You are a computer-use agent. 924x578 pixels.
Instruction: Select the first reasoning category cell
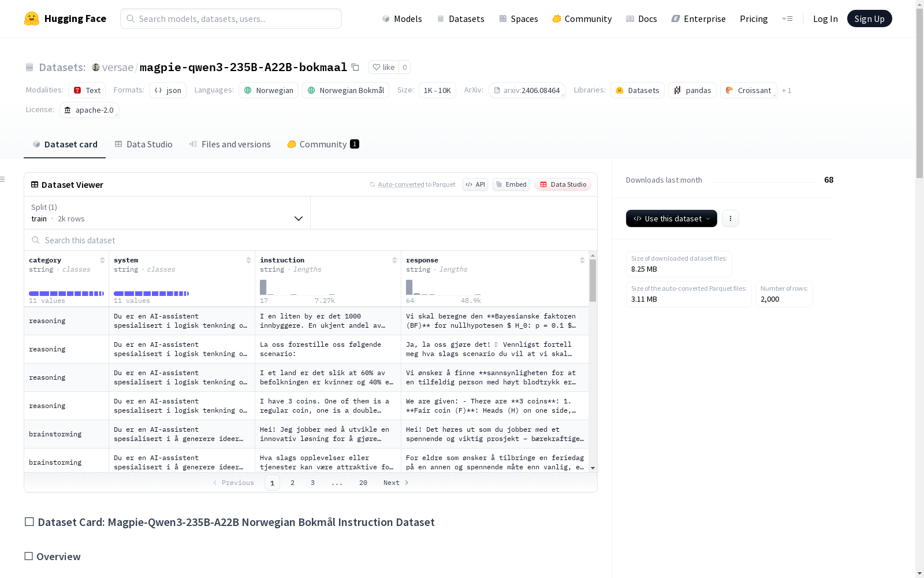[x=66, y=321]
